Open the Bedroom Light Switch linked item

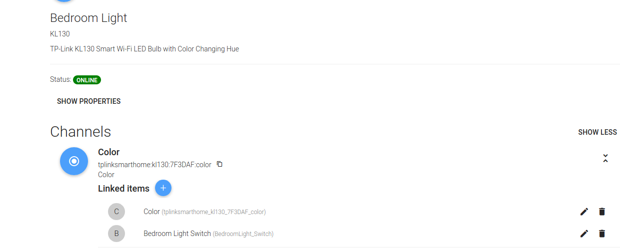pos(208,234)
